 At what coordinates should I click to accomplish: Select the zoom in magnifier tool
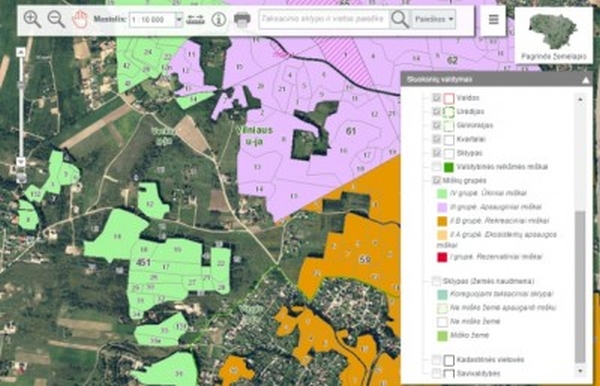[32, 19]
